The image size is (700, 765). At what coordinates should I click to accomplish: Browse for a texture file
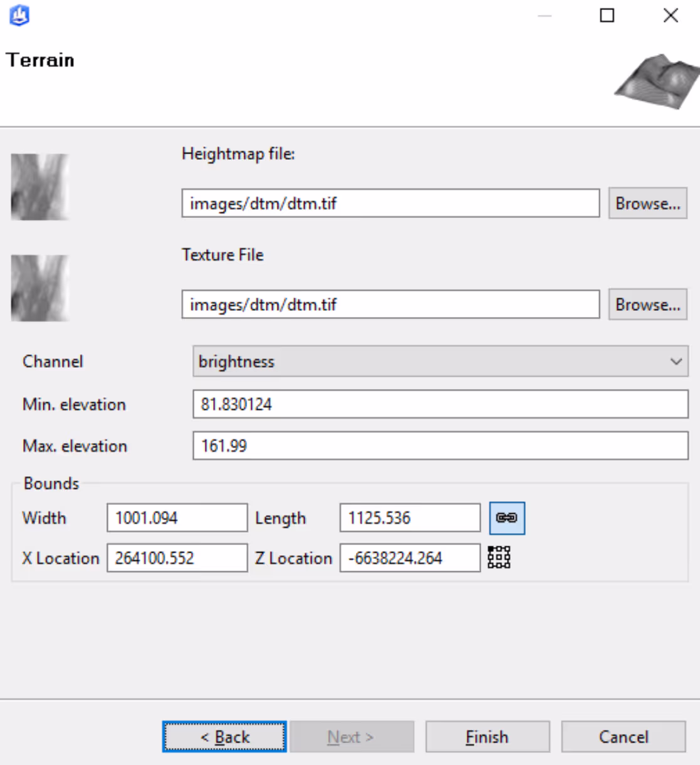click(648, 304)
